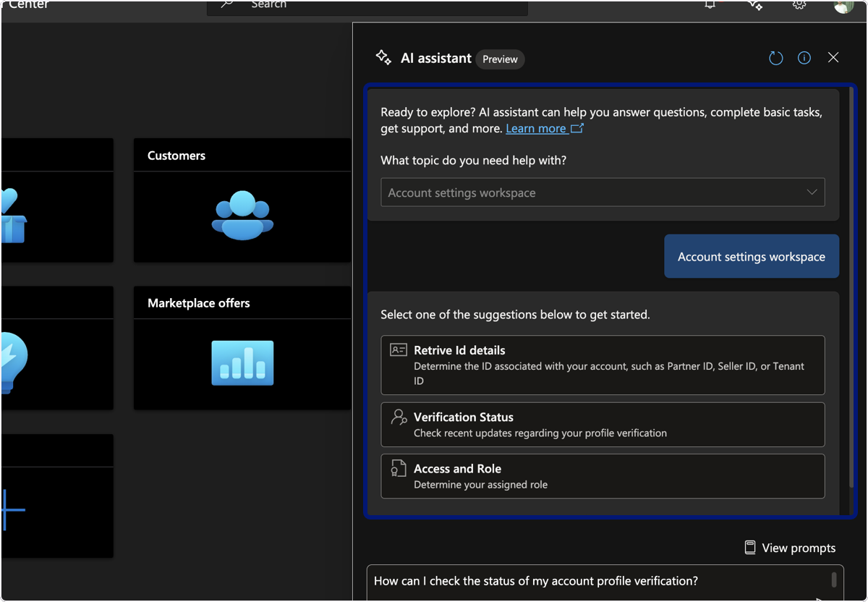Click the certificate icon in Access and Role
The width and height of the screenshot is (868, 602).
pos(399,468)
